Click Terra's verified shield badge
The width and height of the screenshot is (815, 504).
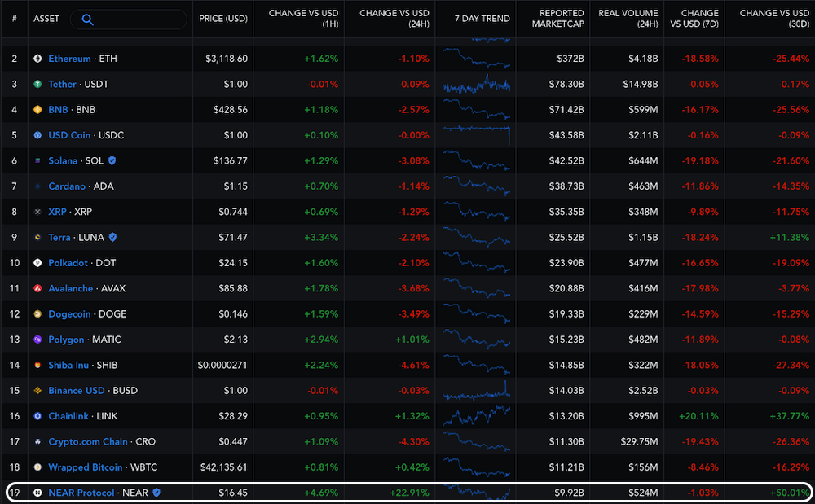pos(112,237)
